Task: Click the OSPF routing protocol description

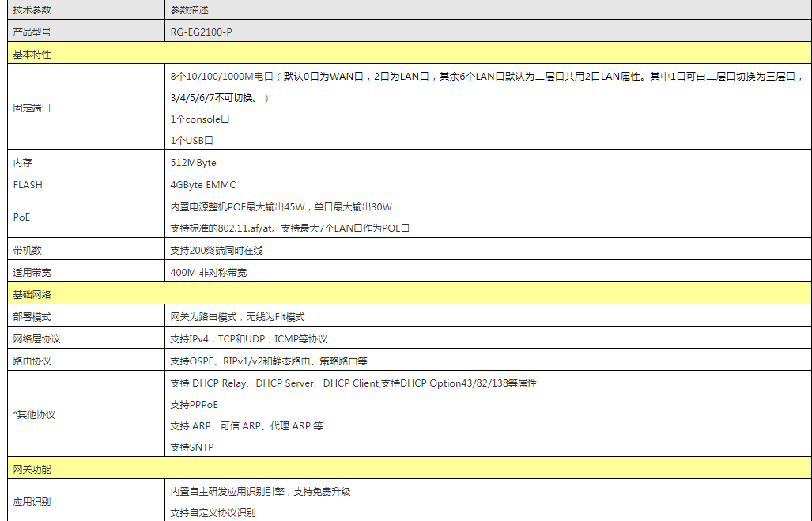Action: 269,361
